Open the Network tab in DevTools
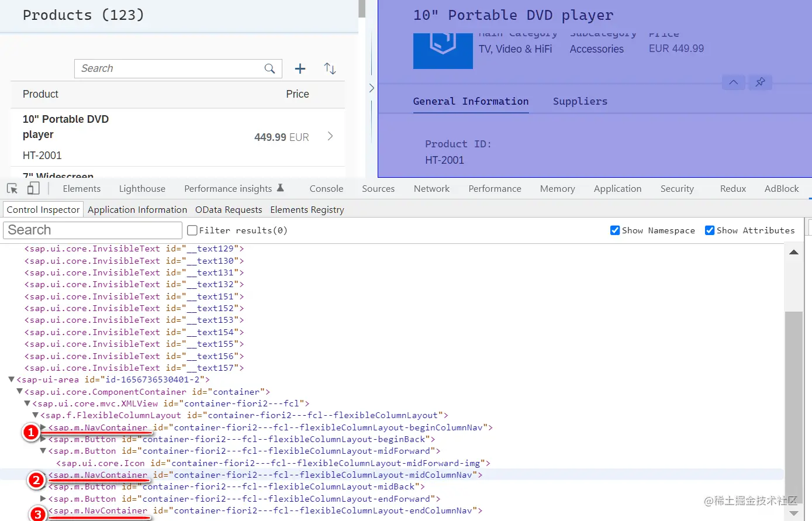 (431, 189)
